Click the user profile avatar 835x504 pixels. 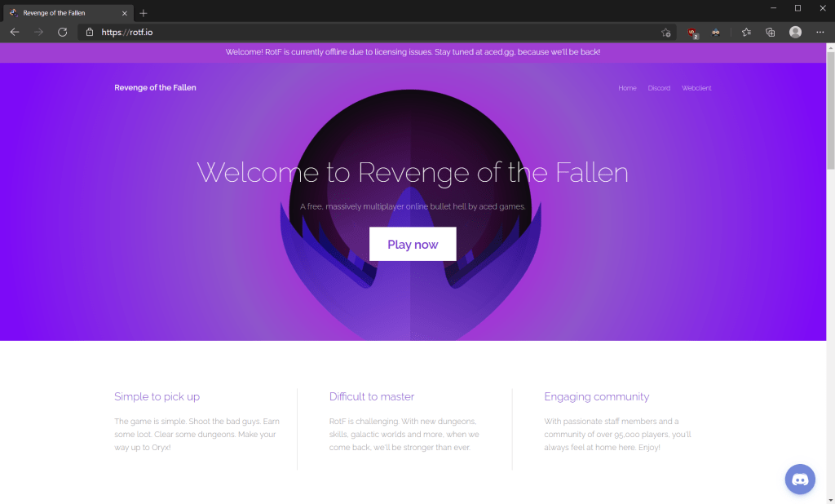click(795, 33)
